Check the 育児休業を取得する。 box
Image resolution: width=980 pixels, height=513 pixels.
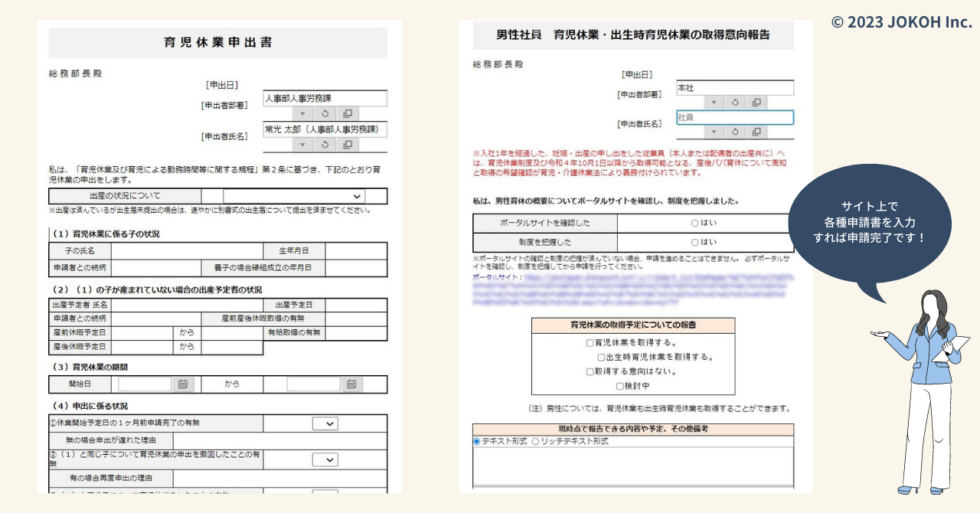pos(590,343)
